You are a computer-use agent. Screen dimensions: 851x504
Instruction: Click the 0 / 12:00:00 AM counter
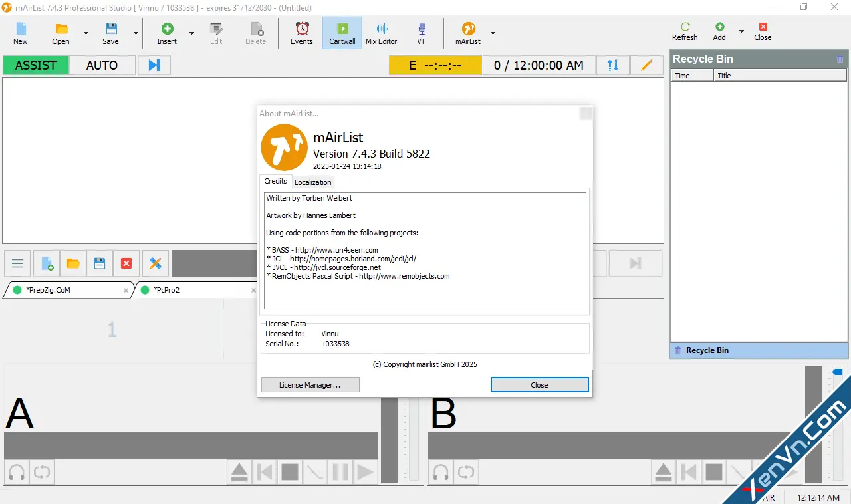[539, 65]
